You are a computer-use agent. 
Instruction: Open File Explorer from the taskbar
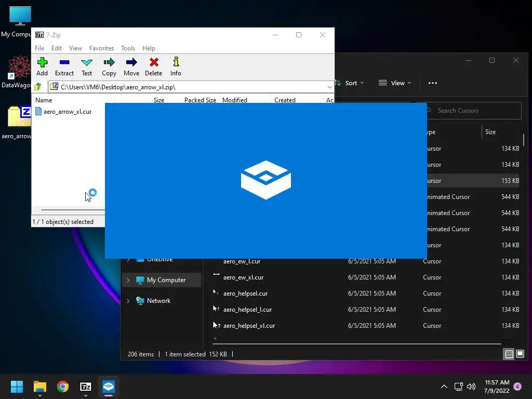click(x=39, y=387)
